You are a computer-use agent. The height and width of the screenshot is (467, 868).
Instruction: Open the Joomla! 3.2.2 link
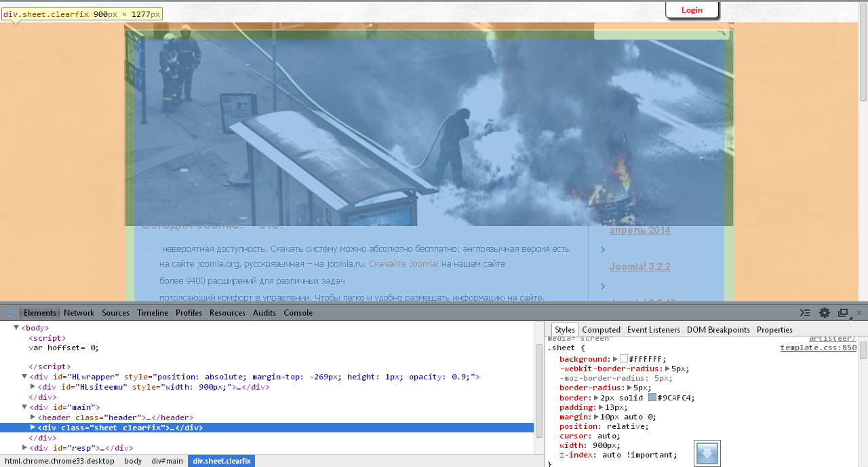[x=639, y=267]
